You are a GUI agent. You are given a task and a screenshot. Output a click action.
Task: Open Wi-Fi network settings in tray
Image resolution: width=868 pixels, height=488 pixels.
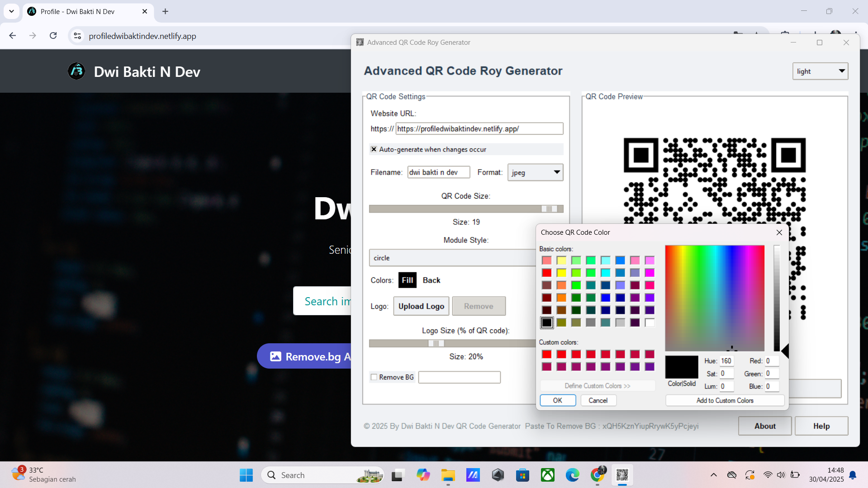(x=768, y=475)
